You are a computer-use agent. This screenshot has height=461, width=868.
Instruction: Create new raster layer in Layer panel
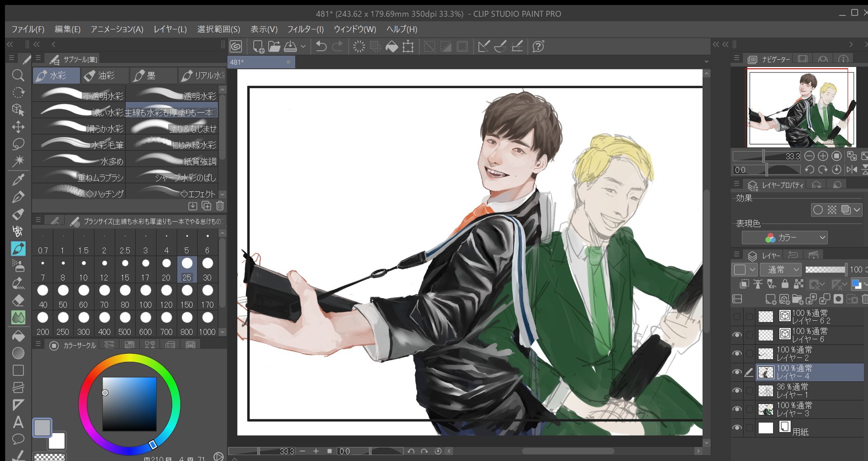click(770, 299)
